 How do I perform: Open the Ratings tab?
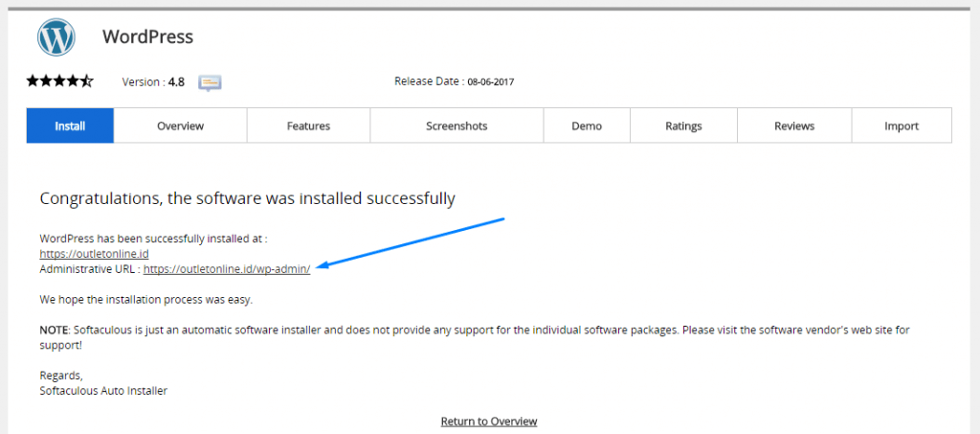pyautogui.click(x=683, y=126)
